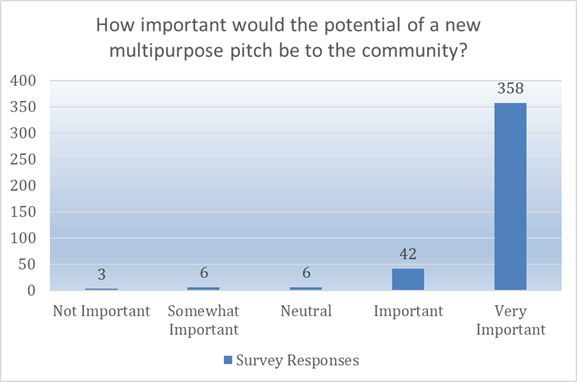The width and height of the screenshot is (577, 382).
Task: Select the Important bar
Action: pos(408,279)
